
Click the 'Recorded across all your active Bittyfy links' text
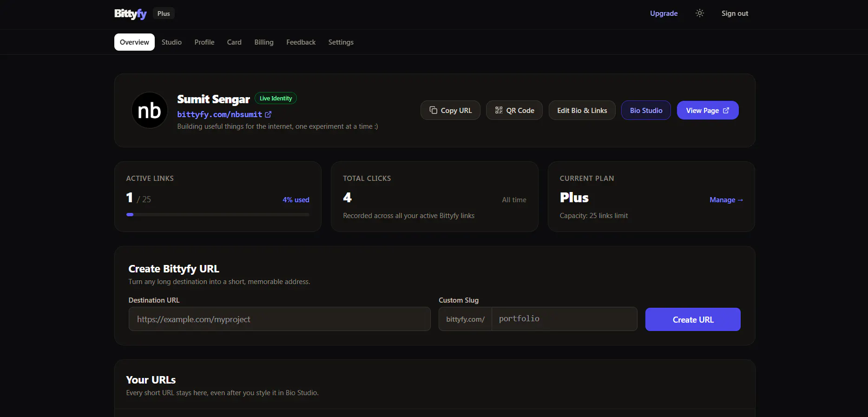408,216
